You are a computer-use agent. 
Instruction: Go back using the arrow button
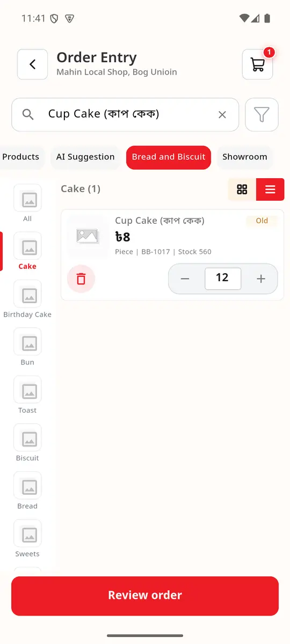click(32, 64)
